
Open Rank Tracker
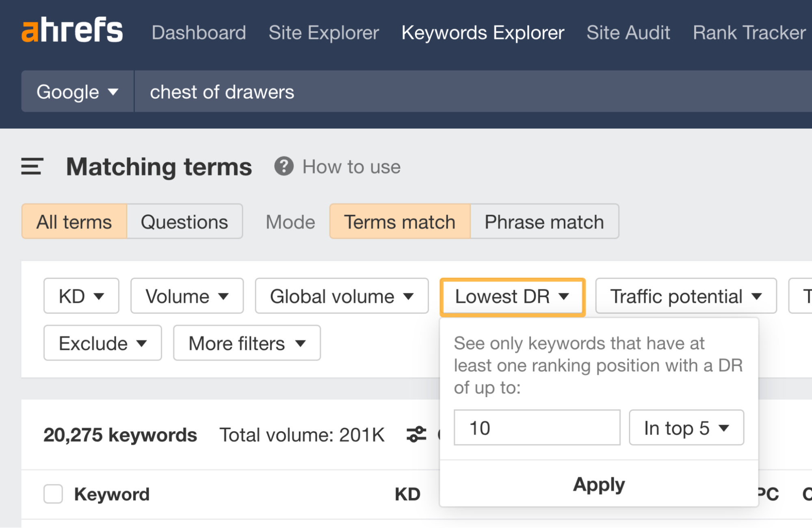tap(750, 33)
